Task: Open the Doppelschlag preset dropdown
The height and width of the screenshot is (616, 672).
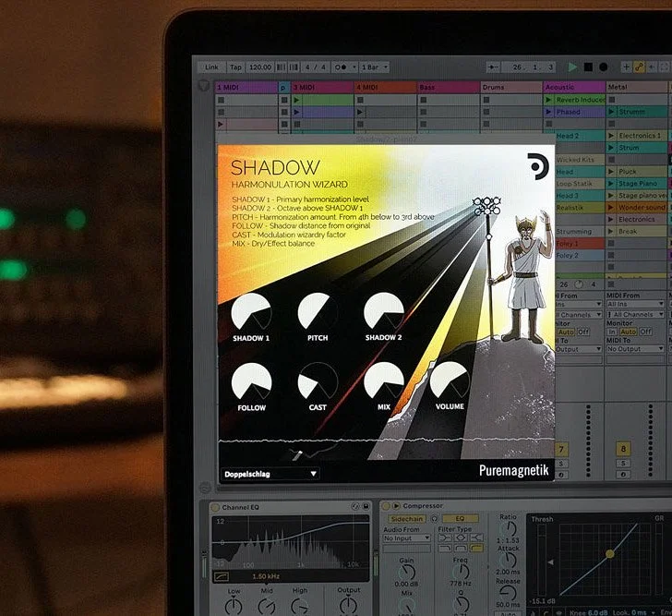Action: 270,474
